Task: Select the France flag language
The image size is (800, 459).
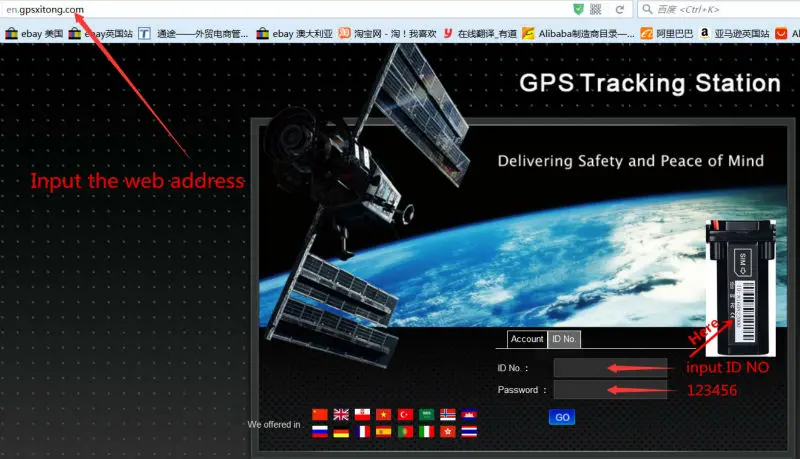Action: coord(362,431)
